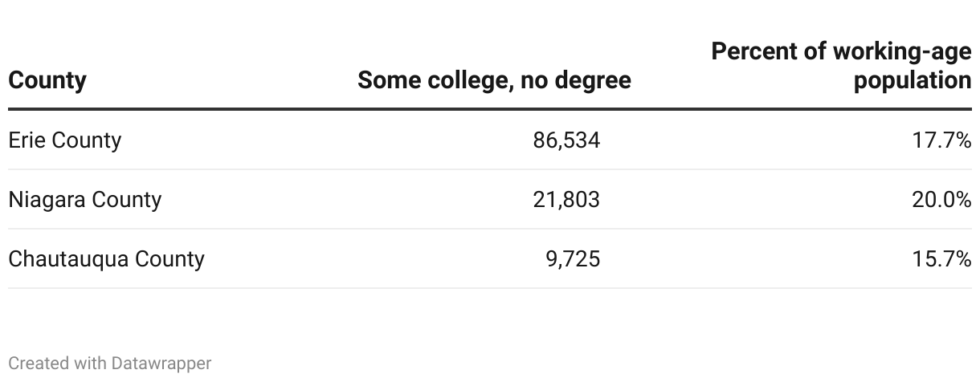Screen dimensions: 980x382
Task: Open the 'Created with' footer credit
Action: tap(56, 364)
